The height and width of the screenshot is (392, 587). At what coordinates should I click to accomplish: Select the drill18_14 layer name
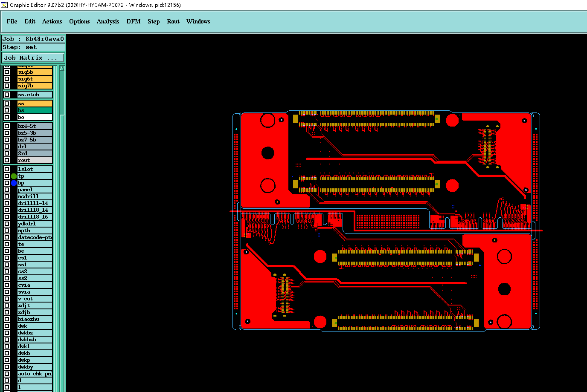coord(35,210)
